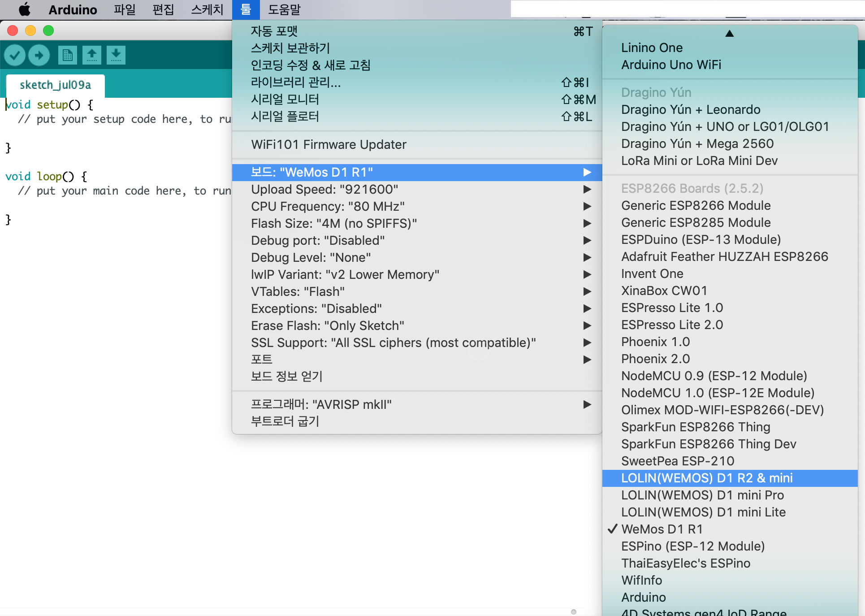Select Phoenix 2.0 board
The width and height of the screenshot is (865, 616).
730,359
